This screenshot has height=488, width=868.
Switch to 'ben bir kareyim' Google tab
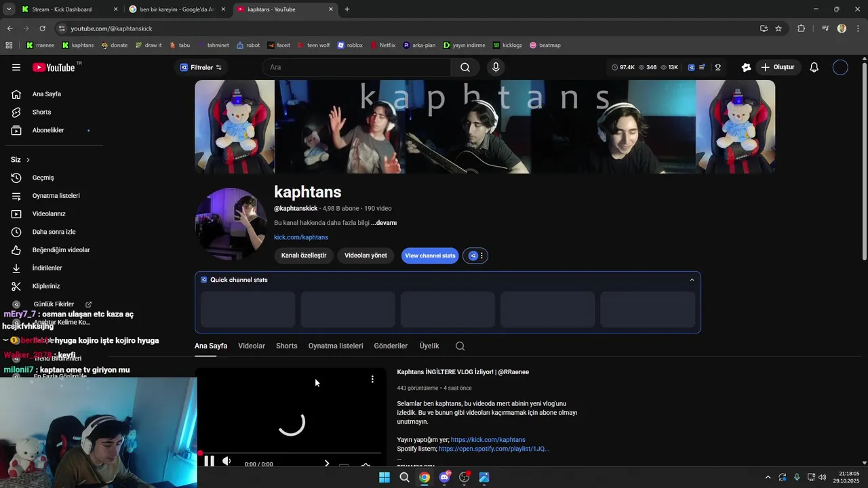click(x=177, y=9)
